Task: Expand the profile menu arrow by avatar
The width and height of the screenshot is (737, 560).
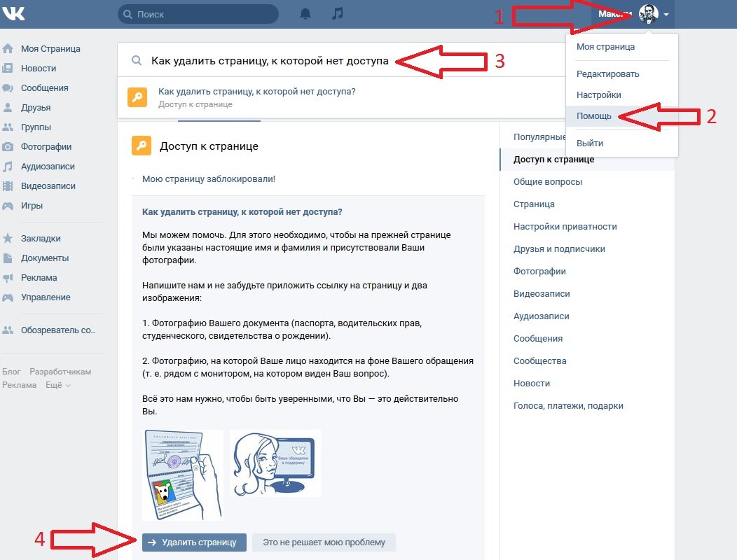Action: tap(666, 15)
